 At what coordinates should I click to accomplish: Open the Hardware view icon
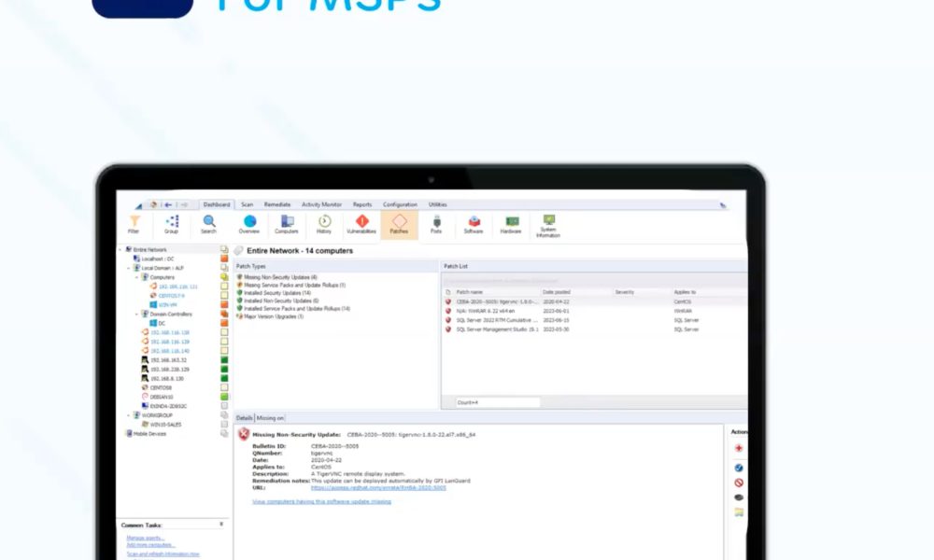tap(511, 223)
